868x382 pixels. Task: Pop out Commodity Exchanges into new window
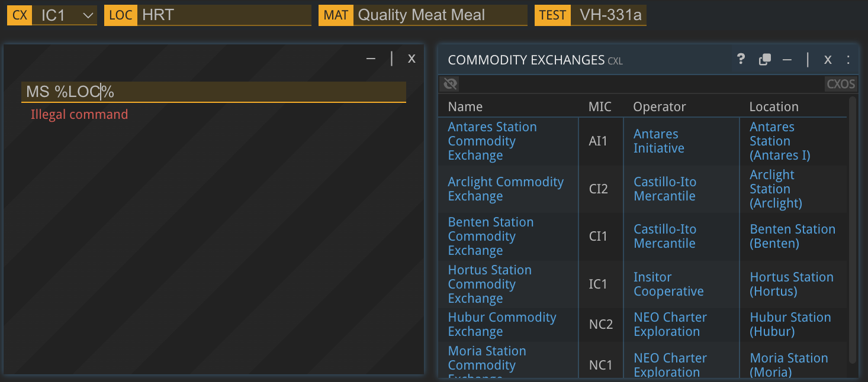point(765,59)
